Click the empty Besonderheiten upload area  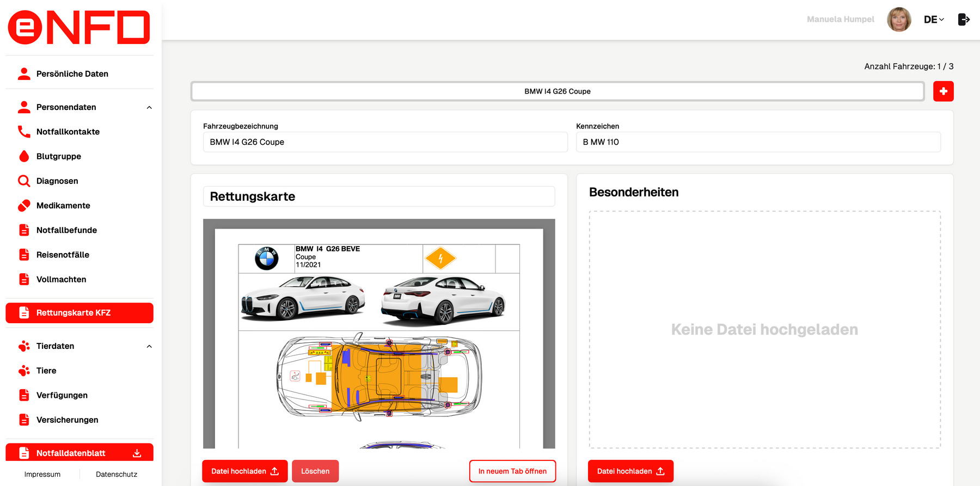pos(765,330)
